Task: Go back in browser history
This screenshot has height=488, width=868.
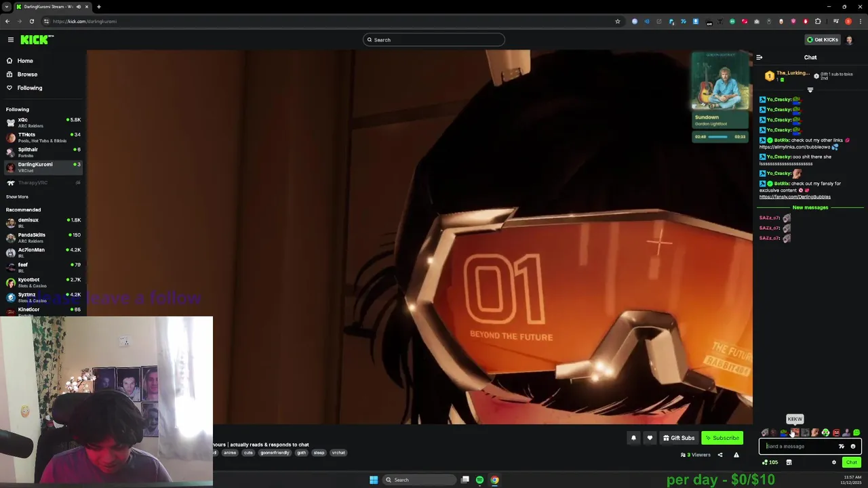Action: [7, 21]
